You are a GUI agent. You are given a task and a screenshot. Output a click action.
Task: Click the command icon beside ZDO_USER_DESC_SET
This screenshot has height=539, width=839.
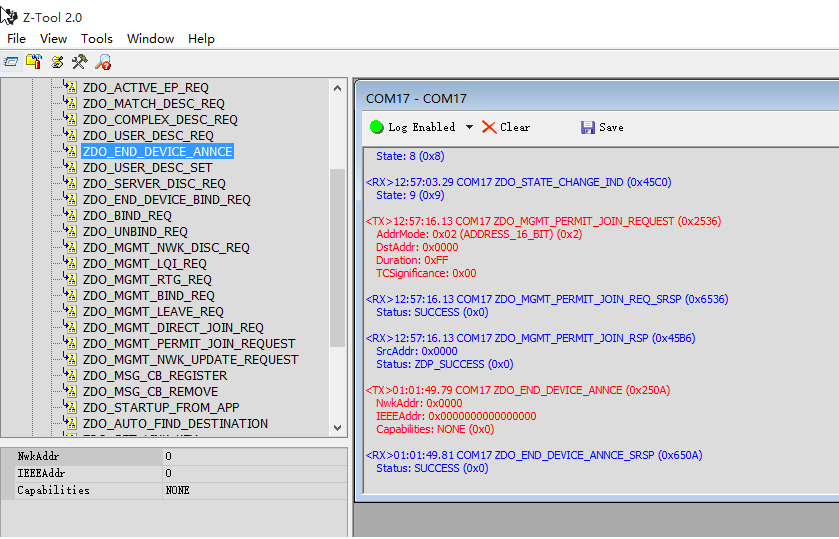pos(70,167)
